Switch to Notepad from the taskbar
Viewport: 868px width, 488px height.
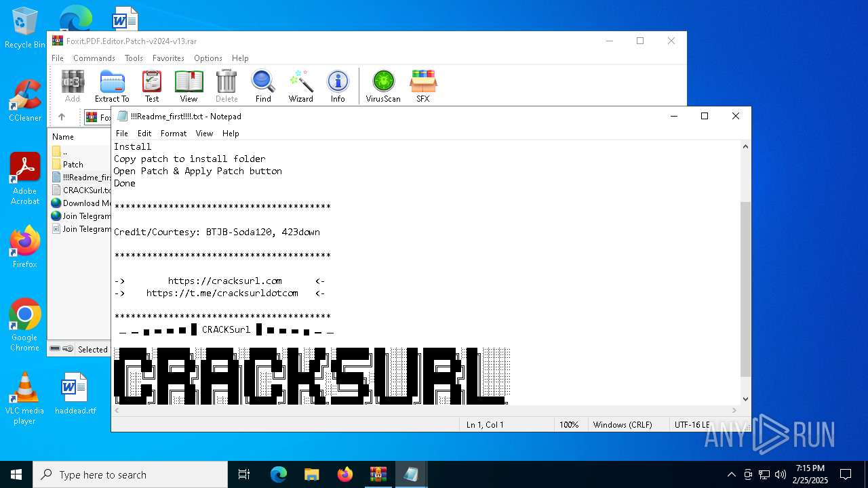pos(411,474)
